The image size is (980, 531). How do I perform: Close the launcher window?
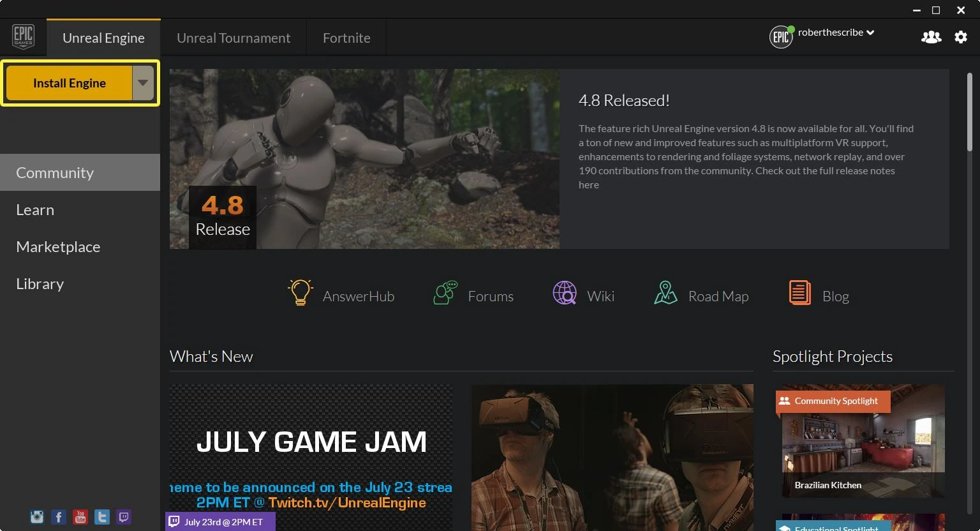[x=961, y=10]
